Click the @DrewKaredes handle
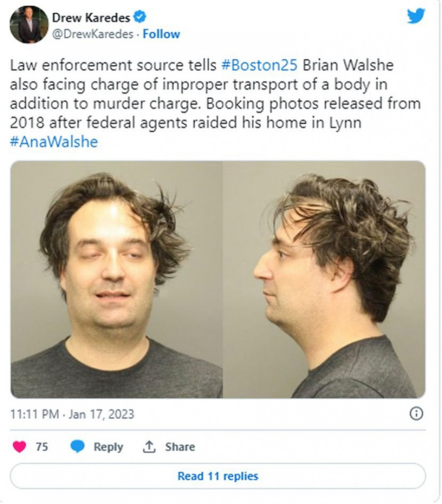 pyautogui.click(x=93, y=34)
